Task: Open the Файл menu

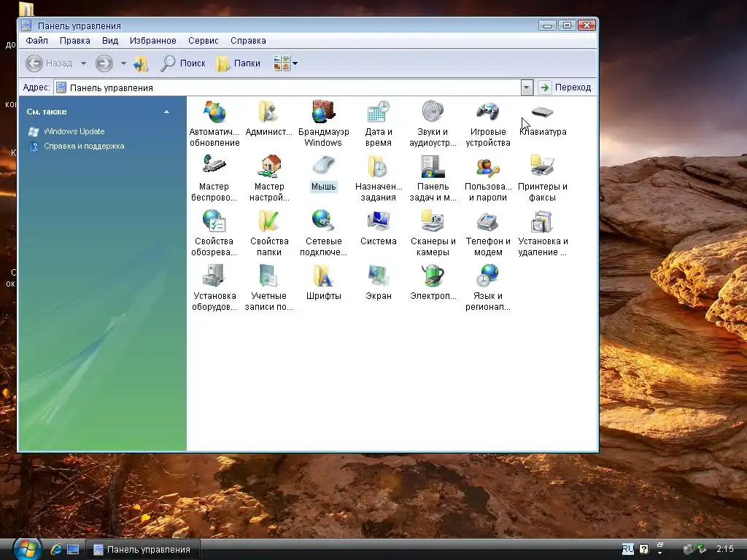Action: click(x=36, y=41)
